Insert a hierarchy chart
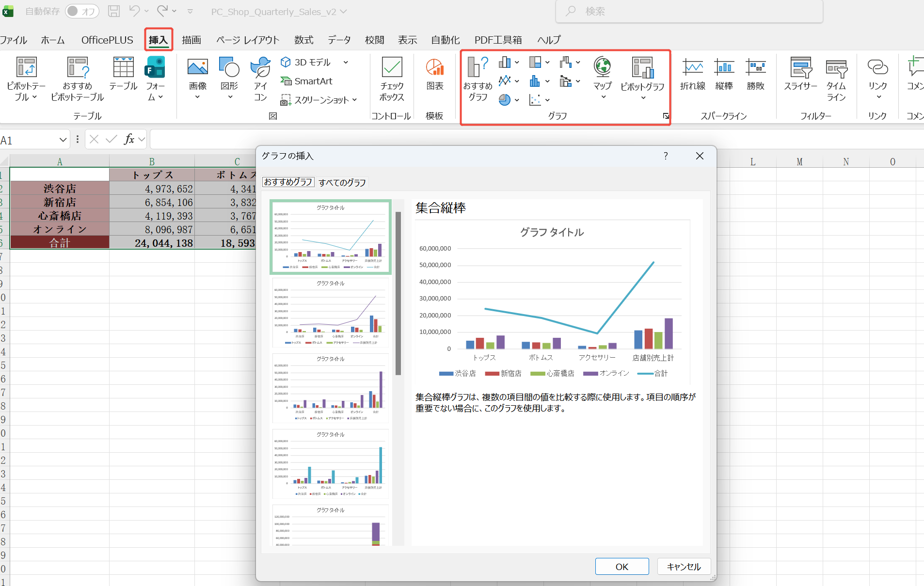The height and width of the screenshot is (586, 924). tap(539, 62)
